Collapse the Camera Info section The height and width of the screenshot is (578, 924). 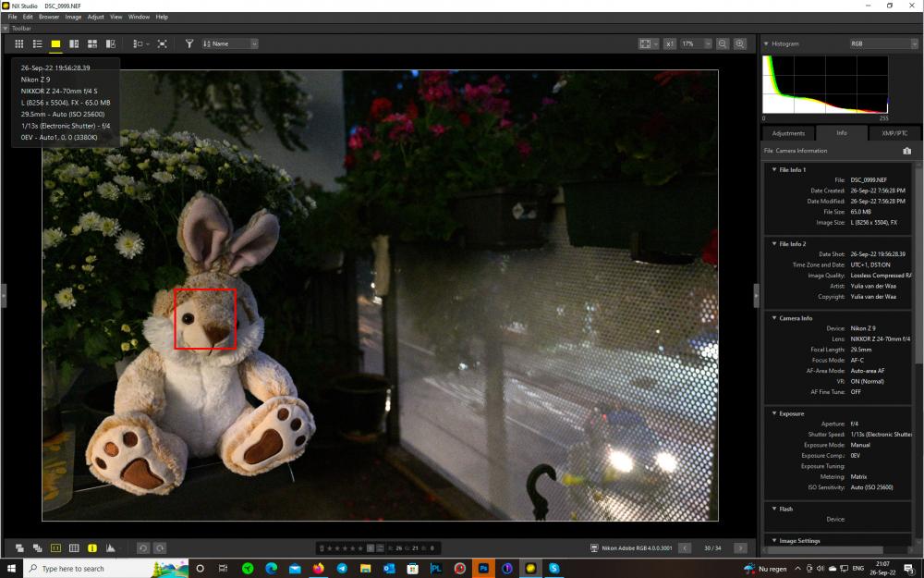coord(774,318)
